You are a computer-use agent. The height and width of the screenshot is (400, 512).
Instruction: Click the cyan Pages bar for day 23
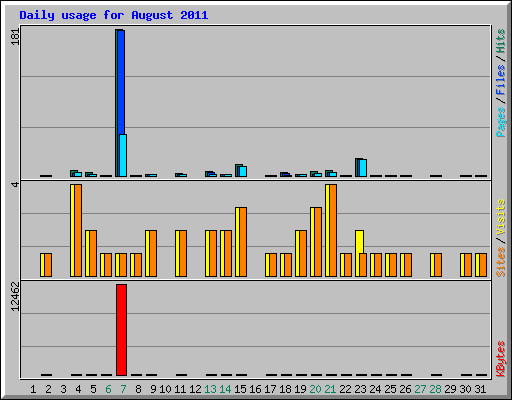pos(363,168)
